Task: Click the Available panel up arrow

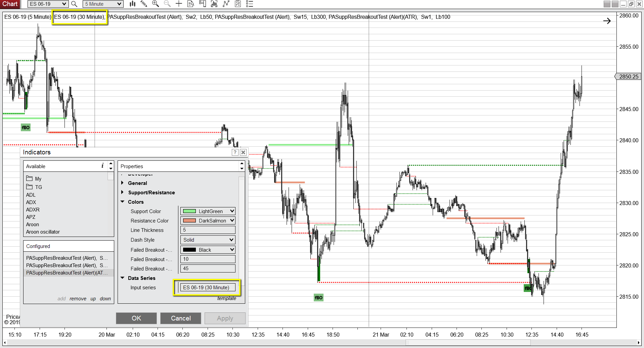Action: point(111,163)
